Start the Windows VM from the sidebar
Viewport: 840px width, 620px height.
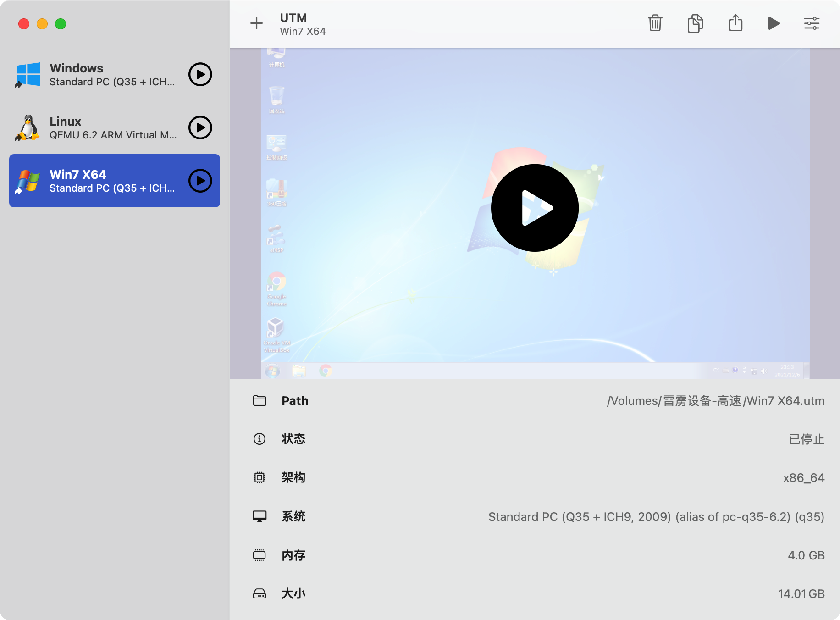[200, 74]
